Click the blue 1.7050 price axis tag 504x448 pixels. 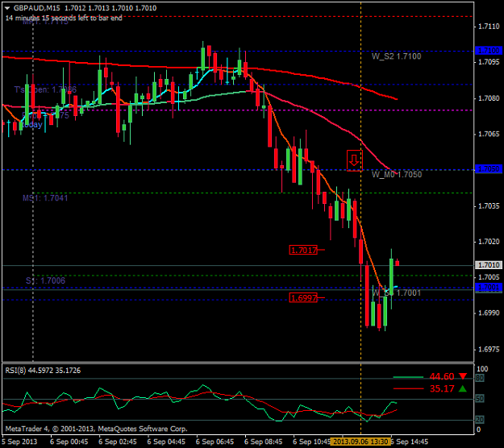[488, 168]
